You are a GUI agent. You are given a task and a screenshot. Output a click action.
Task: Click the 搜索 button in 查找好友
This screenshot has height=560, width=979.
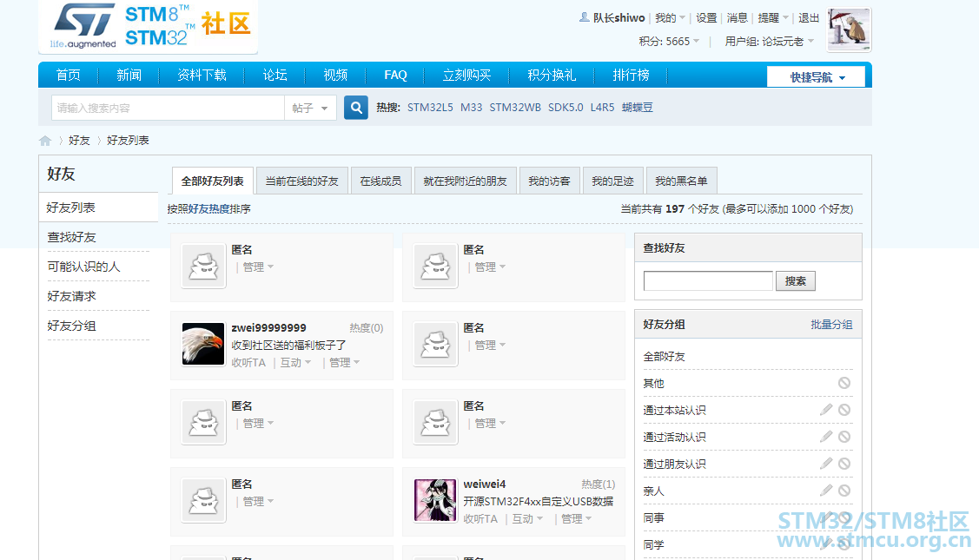tap(796, 281)
